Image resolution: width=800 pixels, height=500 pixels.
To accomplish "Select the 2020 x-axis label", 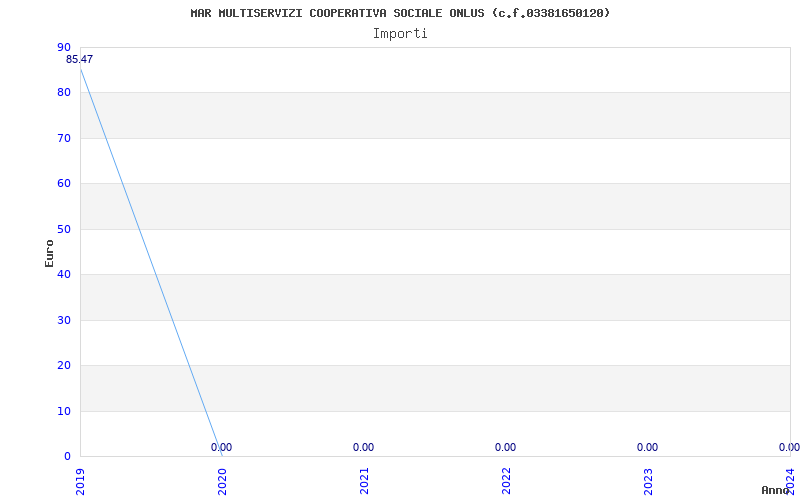I will click(222, 482).
